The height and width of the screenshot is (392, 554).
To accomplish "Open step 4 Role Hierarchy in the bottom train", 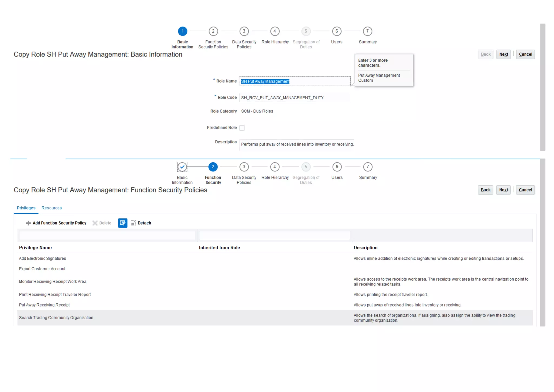I will tap(275, 167).
